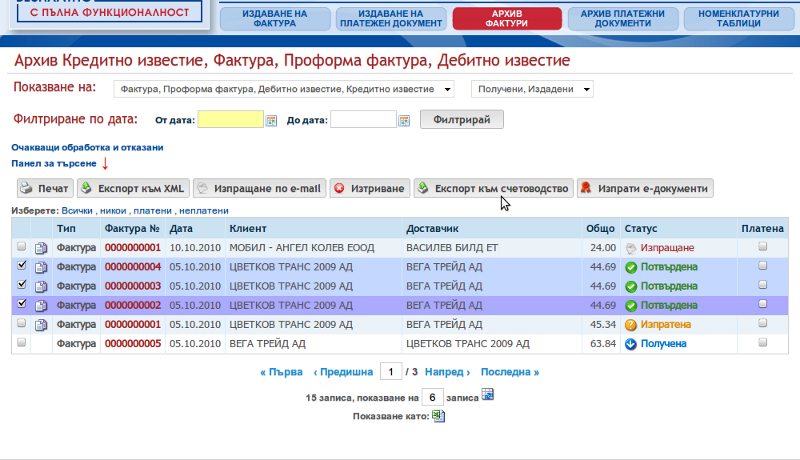The height and width of the screenshot is (460, 800).
Task: Uncheck the row checkbox for invoice 0000000003
Action: (22, 286)
